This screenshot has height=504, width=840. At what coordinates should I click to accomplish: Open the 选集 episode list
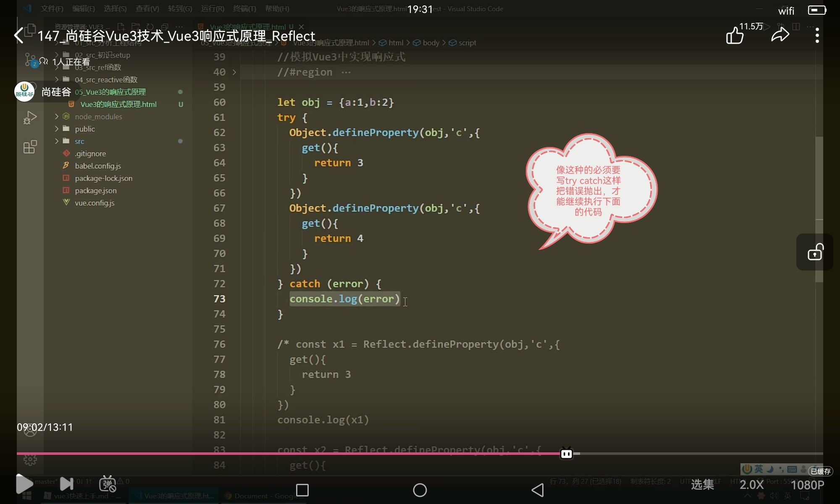pyautogui.click(x=702, y=485)
